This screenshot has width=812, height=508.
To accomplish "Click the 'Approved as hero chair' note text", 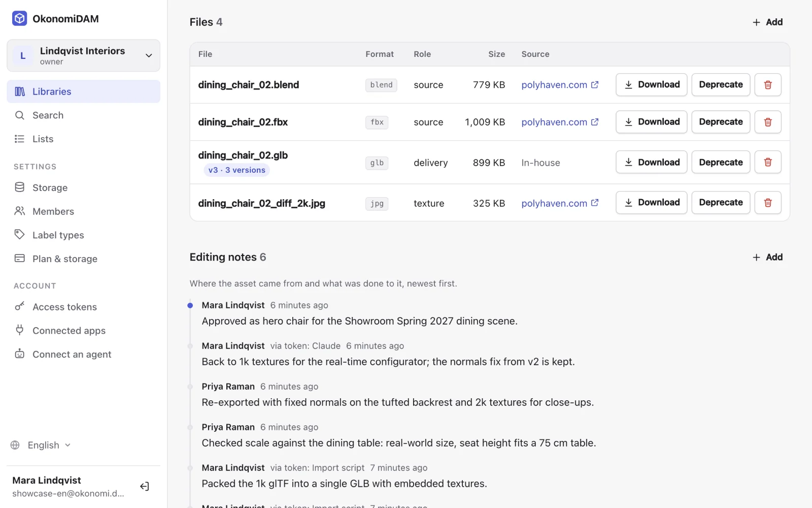I will (360, 321).
